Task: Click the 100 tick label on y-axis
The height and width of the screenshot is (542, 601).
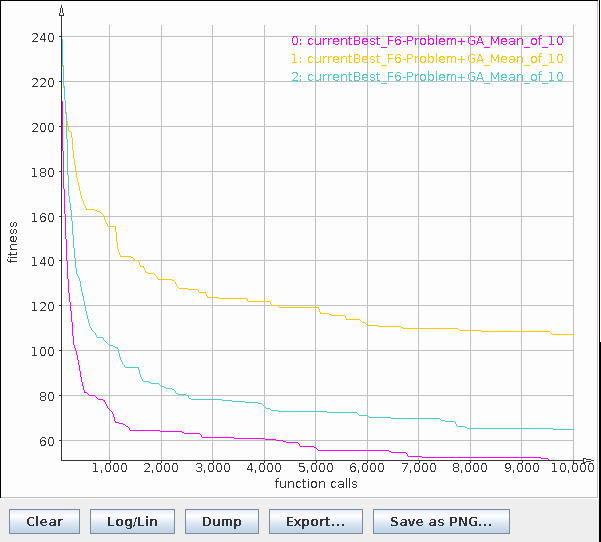Action: pos(42,351)
